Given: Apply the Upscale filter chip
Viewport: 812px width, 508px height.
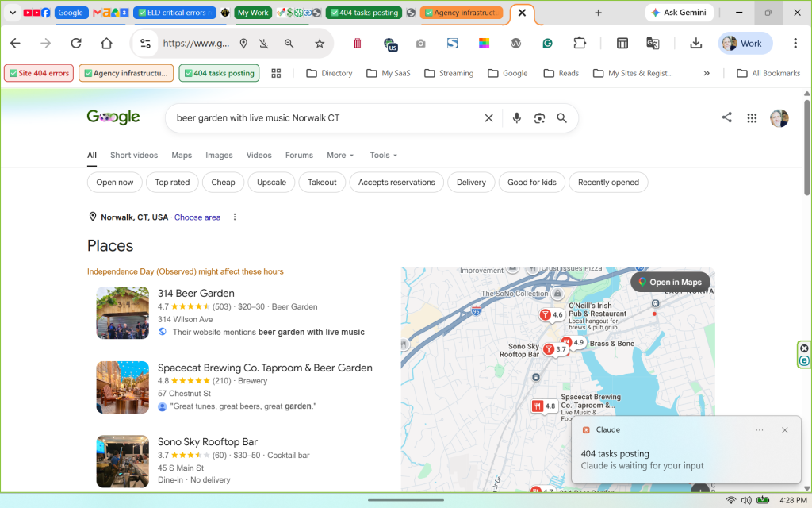Looking at the screenshot, I should pyautogui.click(x=271, y=183).
